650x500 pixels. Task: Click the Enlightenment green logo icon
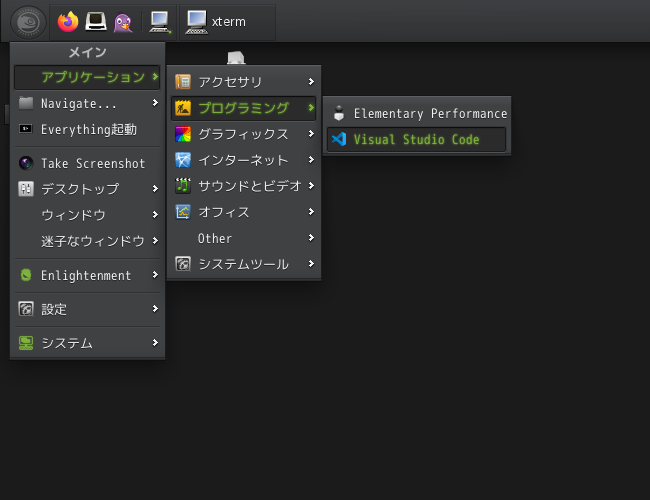click(26, 275)
